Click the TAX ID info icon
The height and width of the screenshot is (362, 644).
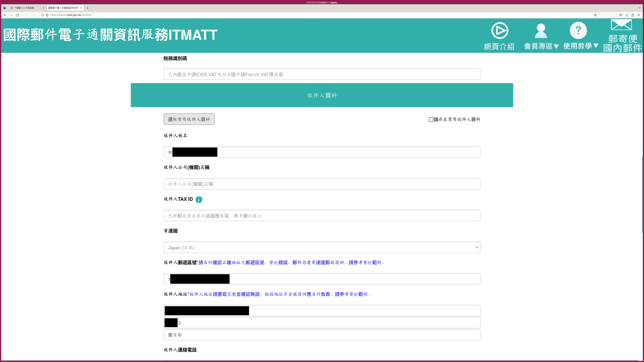[x=199, y=200]
